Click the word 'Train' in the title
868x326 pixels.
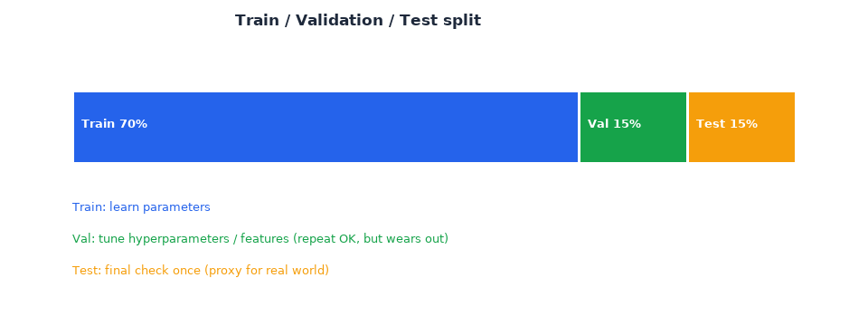[x=257, y=21]
